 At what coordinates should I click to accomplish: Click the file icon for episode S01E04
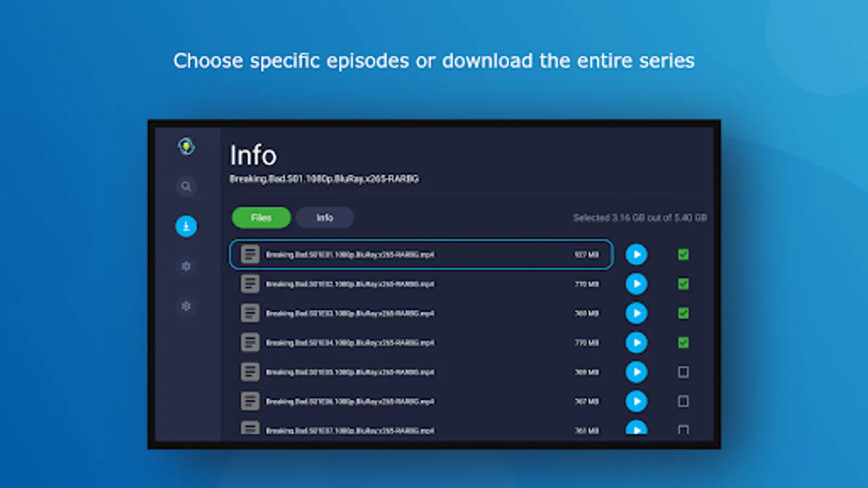point(250,342)
